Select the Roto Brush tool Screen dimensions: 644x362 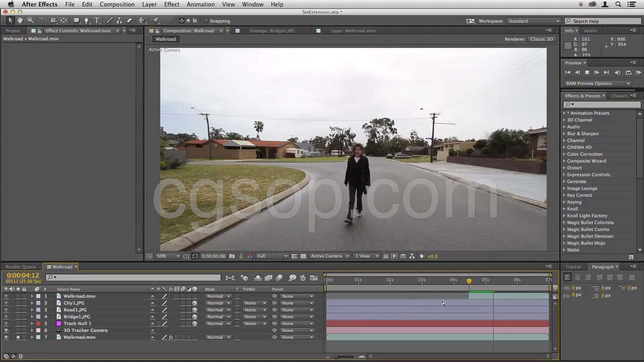click(143, 21)
